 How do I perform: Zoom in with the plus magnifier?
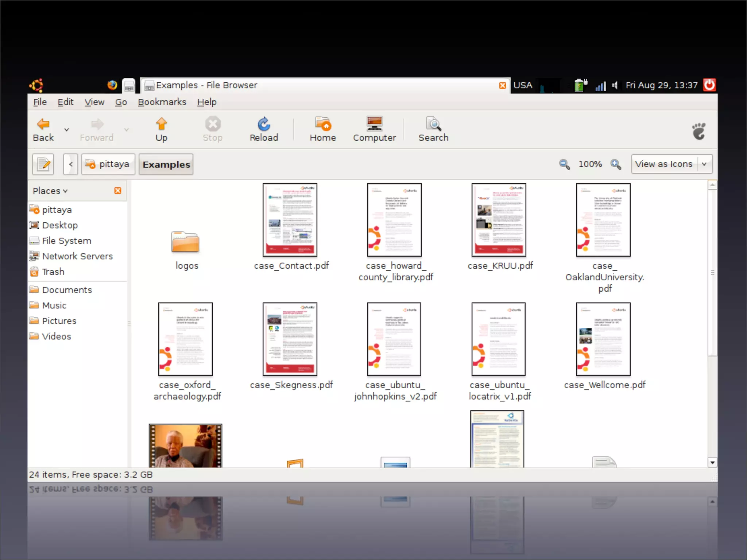point(616,164)
